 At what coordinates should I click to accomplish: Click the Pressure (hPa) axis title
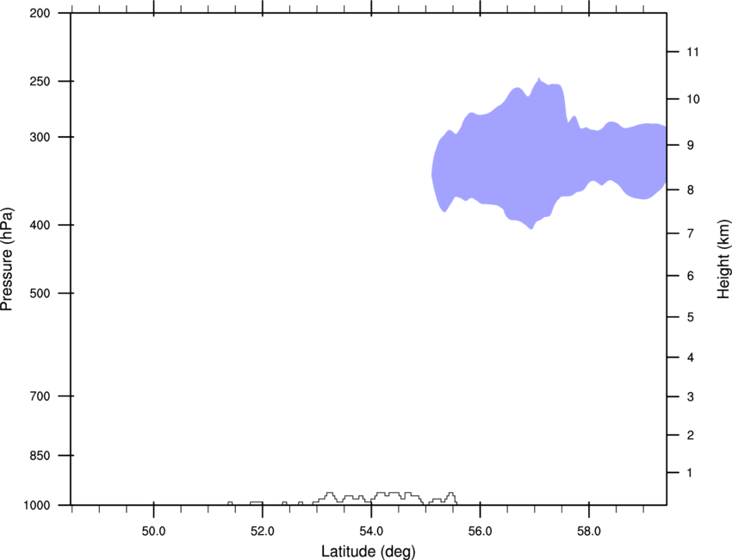7,259
